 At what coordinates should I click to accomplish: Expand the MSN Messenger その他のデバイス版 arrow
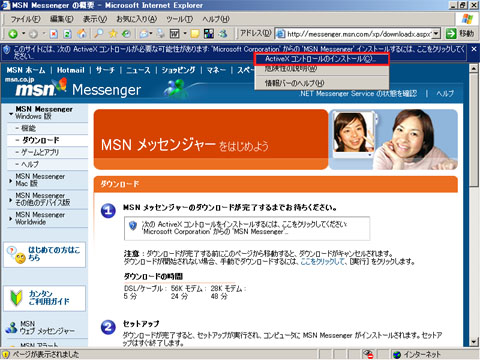[11, 200]
